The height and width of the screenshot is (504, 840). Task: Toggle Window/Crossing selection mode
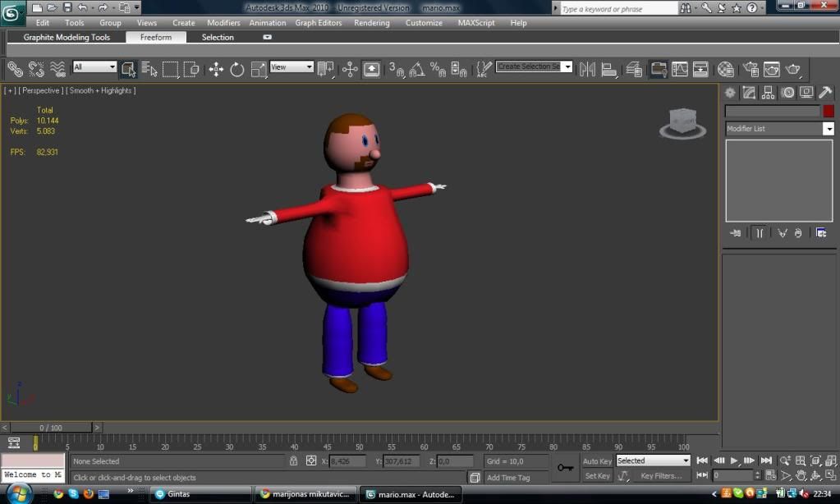coord(191,69)
